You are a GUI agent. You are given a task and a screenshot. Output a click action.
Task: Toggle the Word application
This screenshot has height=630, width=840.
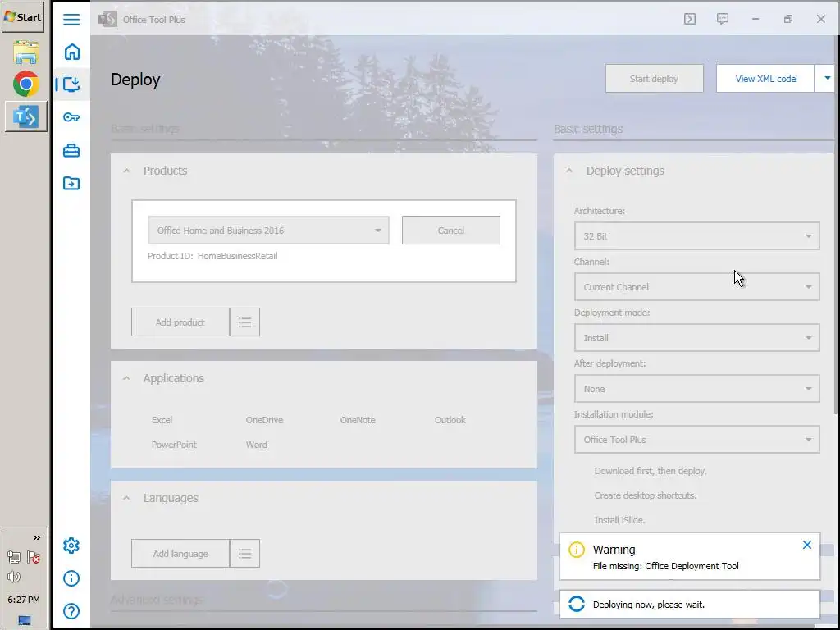click(x=256, y=445)
